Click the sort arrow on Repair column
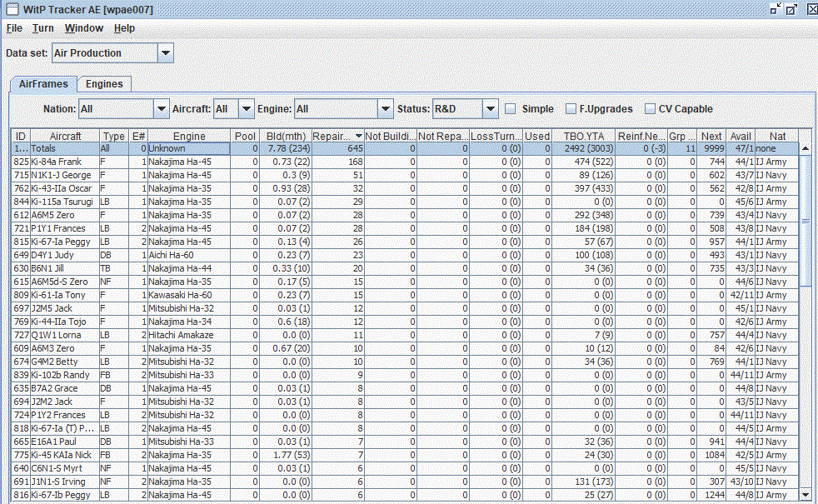The width and height of the screenshot is (818, 504). (x=358, y=136)
